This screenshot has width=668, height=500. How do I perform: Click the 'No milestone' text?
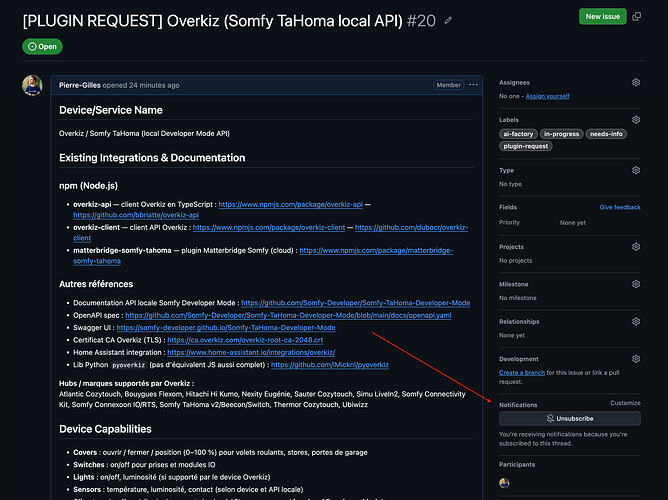click(x=518, y=298)
